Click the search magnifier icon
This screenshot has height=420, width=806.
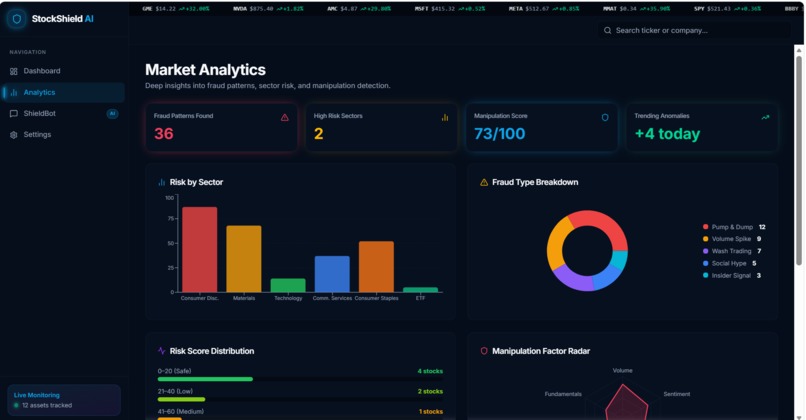(x=608, y=30)
